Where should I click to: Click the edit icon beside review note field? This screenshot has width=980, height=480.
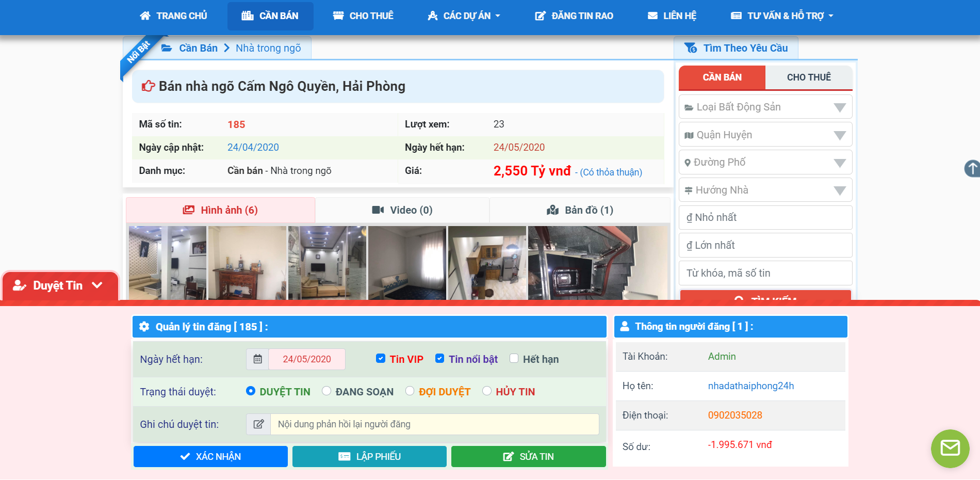pos(258,424)
